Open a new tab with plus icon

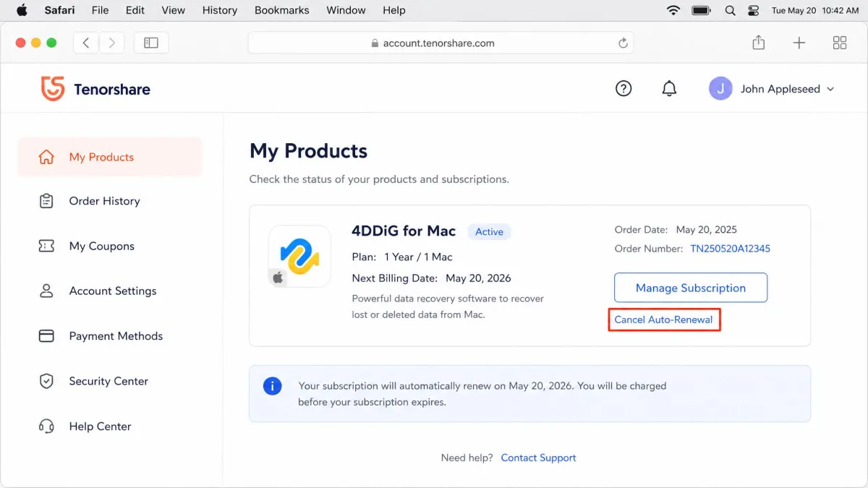799,43
